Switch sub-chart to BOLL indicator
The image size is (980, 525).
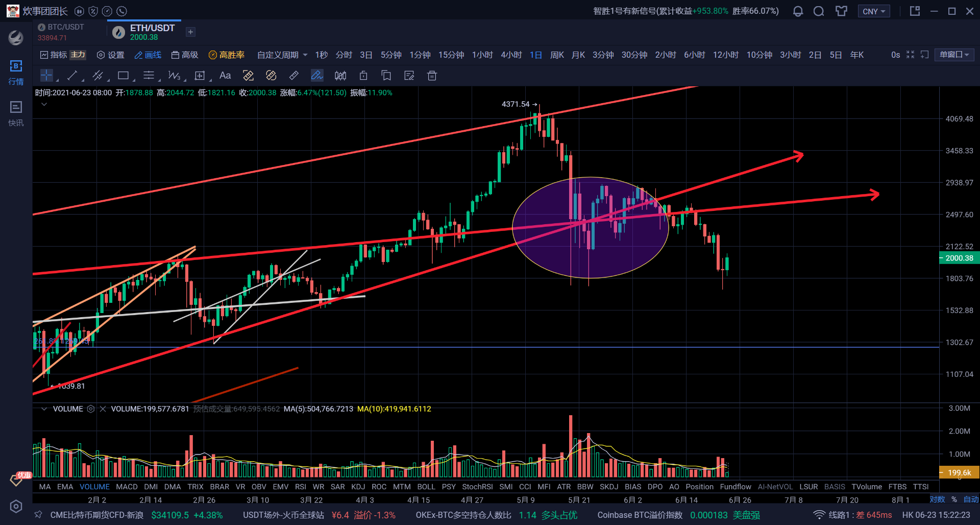[426, 487]
